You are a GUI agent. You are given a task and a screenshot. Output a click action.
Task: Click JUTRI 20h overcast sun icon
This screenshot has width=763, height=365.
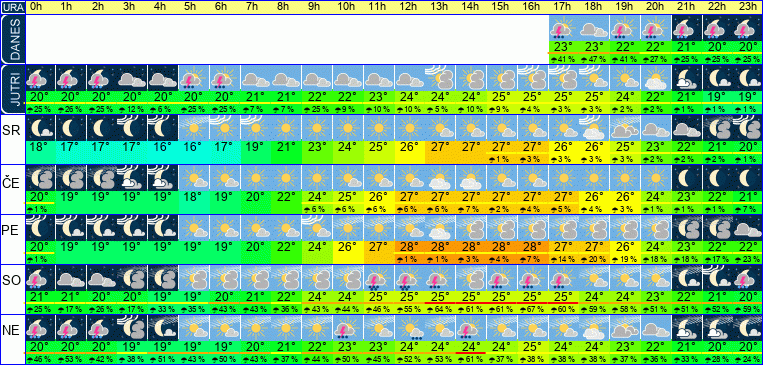click(x=655, y=78)
